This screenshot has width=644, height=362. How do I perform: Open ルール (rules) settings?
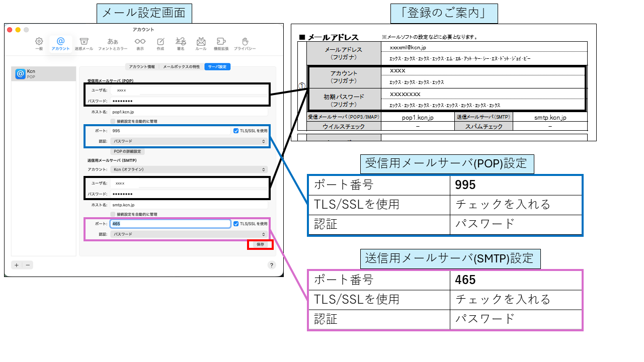[x=201, y=41]
